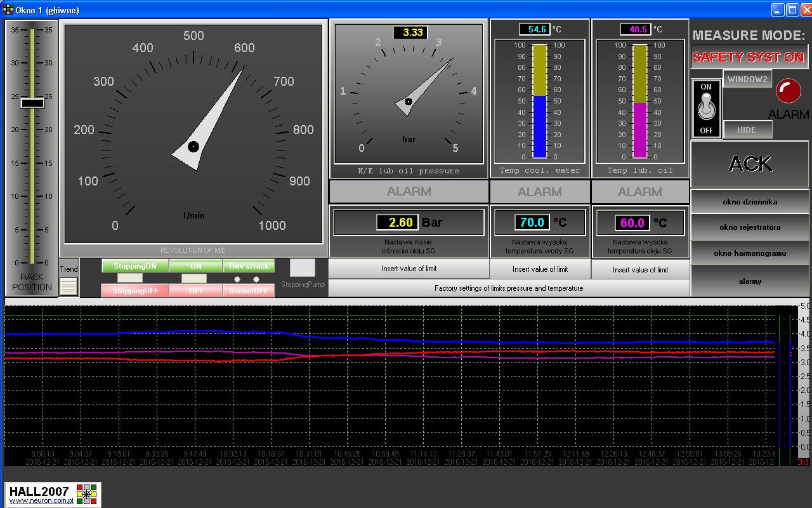This screenshot has width=812, height=508.
Task: Click Insert value of limit under oil pressure
Action: point(409,269)
